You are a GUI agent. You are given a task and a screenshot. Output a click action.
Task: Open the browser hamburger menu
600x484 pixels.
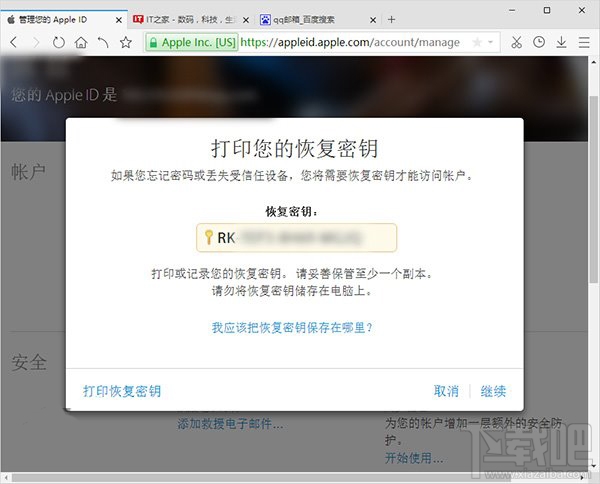click(x=584, y=42)
